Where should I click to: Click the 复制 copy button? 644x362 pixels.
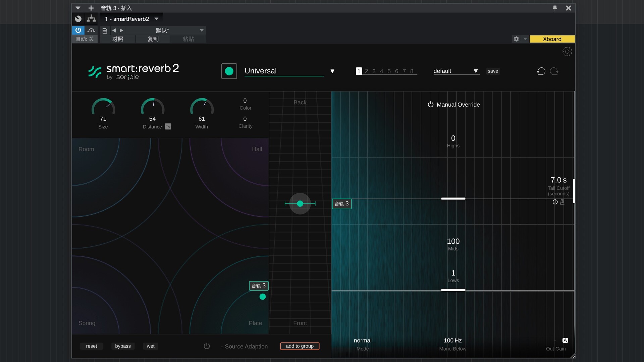tap(153, 39)
